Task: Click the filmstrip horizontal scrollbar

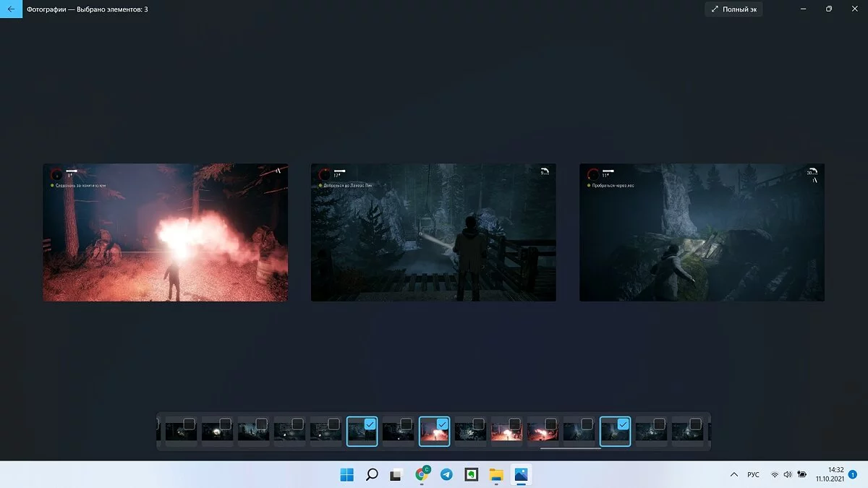Action: click(570, 448)
